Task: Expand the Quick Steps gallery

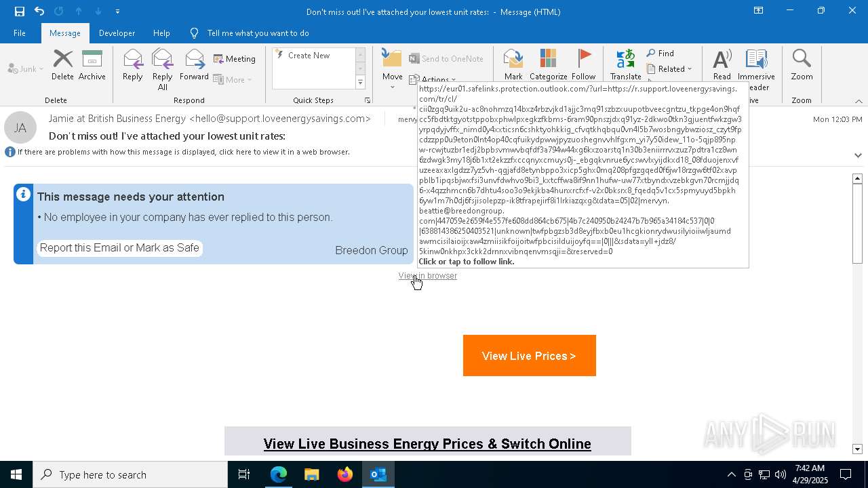Action: pyautogui.click(x=360, y=83)
